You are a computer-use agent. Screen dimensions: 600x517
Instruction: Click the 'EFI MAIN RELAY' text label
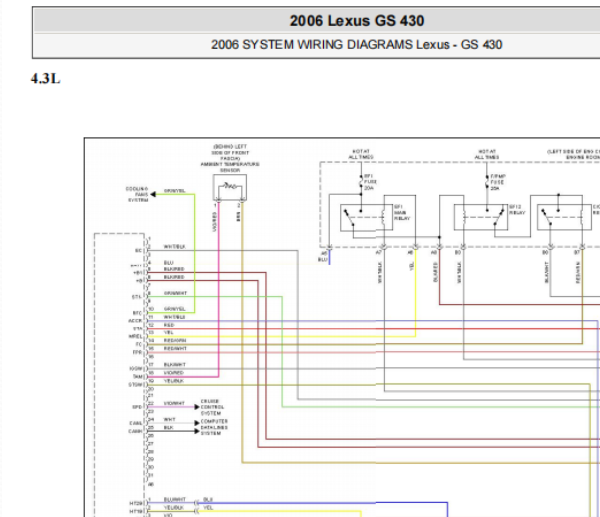[402, 212]
